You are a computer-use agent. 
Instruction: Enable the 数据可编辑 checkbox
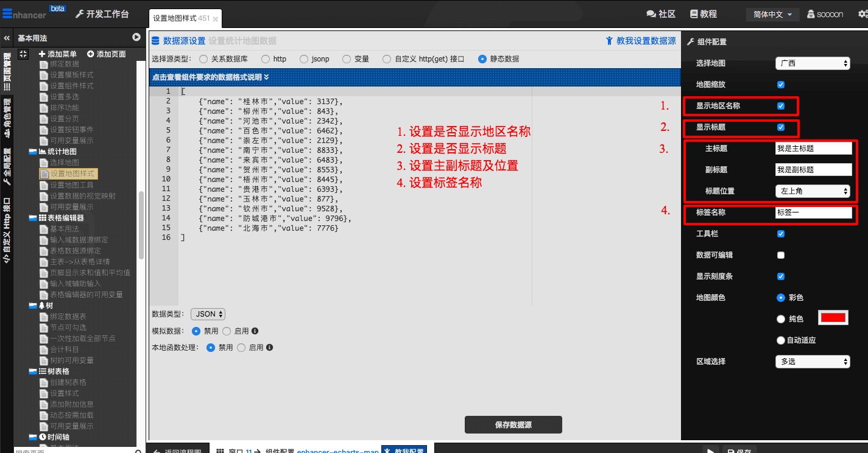781,255
